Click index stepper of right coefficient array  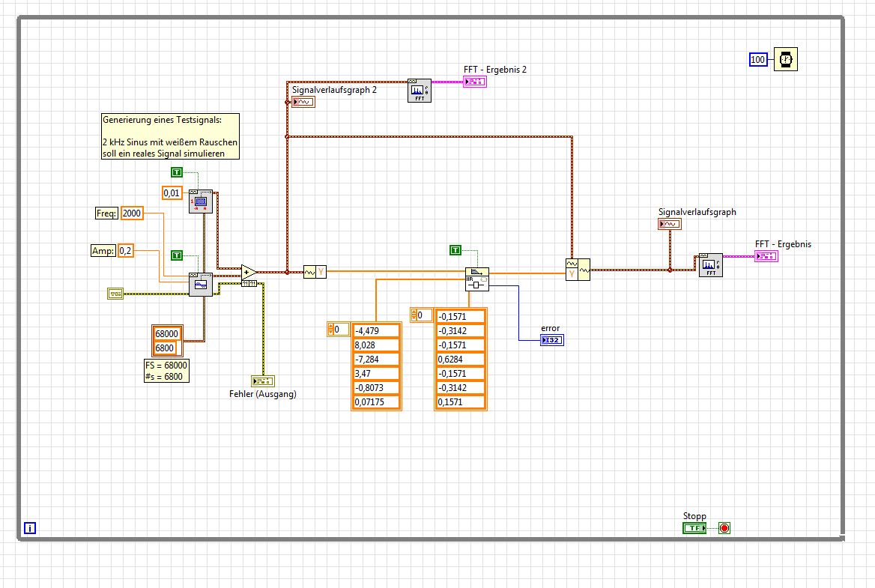[x=414, y=315]
